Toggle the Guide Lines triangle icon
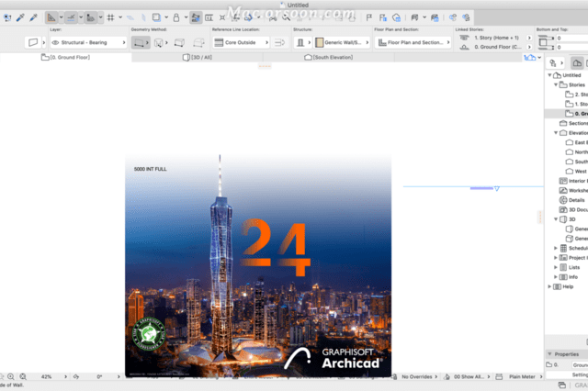Screen dimensions: 588x391 51,17
